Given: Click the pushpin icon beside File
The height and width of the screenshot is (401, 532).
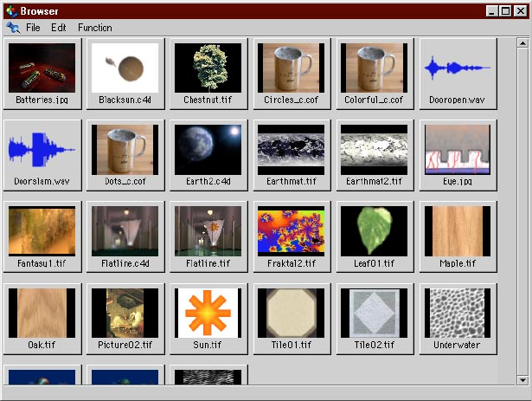Looking at the screenshot, I should click(13, 28).
